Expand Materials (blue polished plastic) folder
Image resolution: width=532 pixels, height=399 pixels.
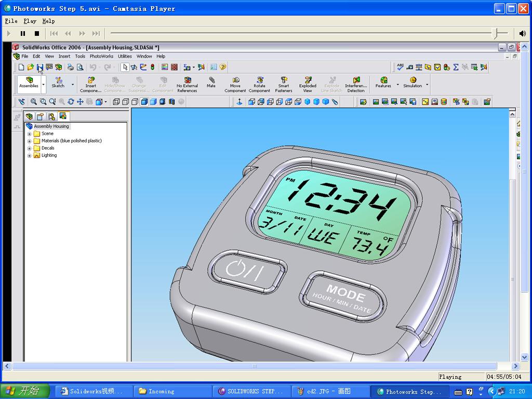[29, 141]
